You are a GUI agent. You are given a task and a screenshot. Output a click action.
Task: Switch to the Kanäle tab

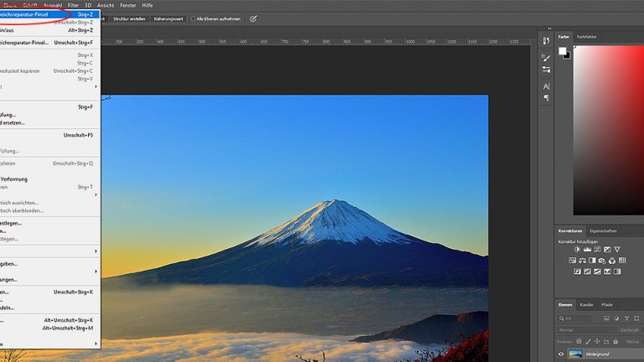[x=586, y=304]
